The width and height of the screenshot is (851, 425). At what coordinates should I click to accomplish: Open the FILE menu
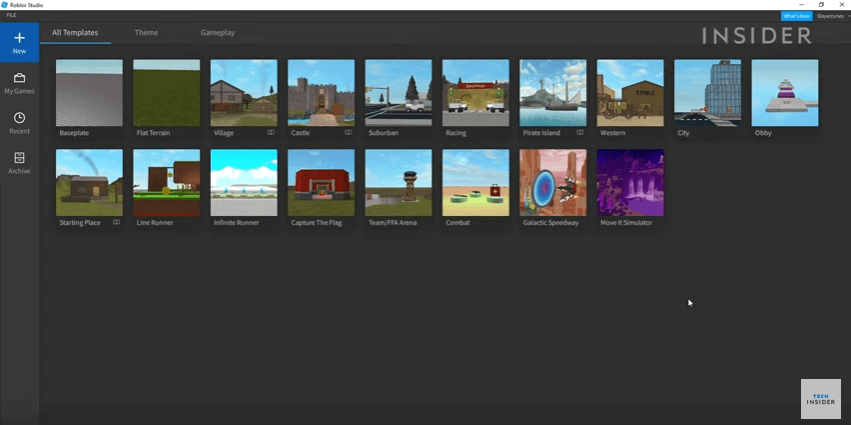tap(11, 15)
